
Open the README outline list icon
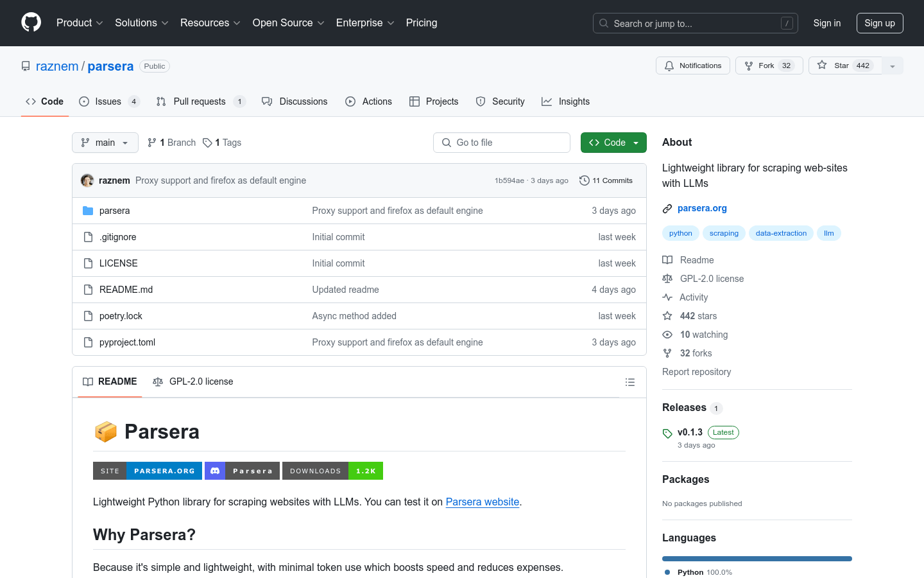point(630,382)
